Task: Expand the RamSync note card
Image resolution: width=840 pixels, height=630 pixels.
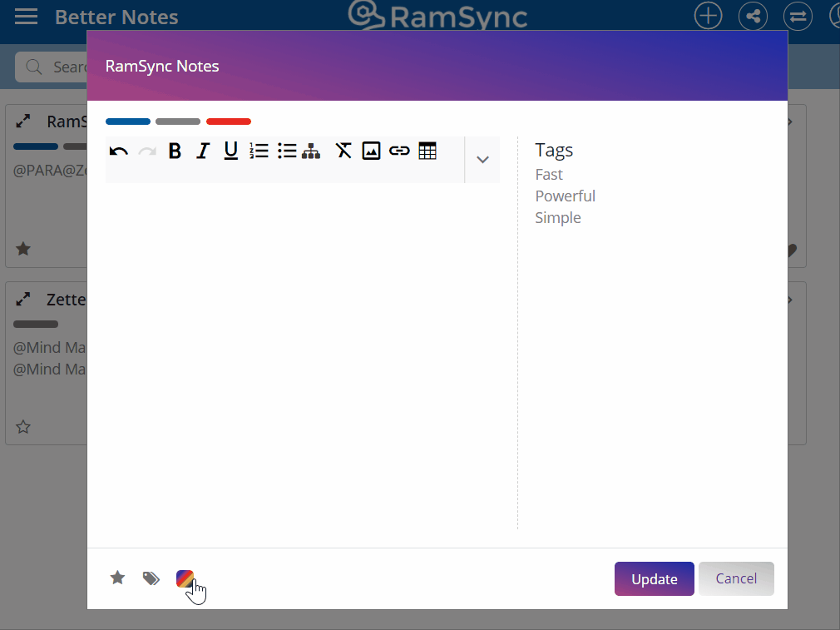Action: (x=23, y=122)
